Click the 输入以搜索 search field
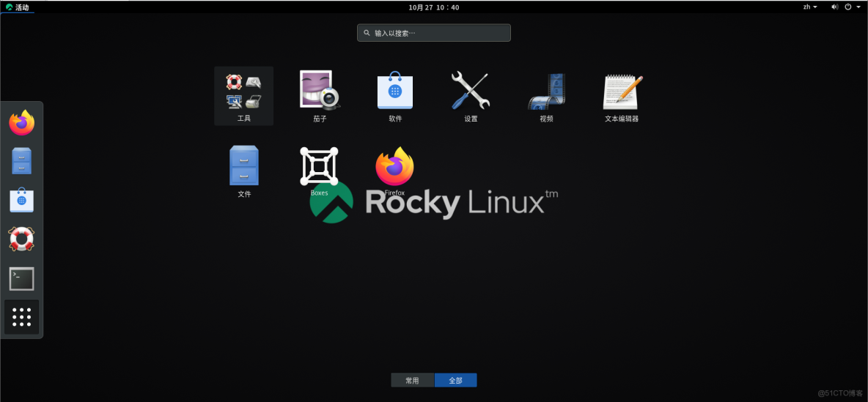 click(x=433, y=33)
